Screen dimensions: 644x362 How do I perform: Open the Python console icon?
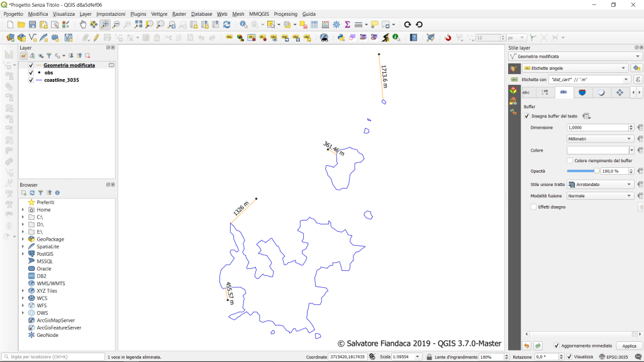341,38
